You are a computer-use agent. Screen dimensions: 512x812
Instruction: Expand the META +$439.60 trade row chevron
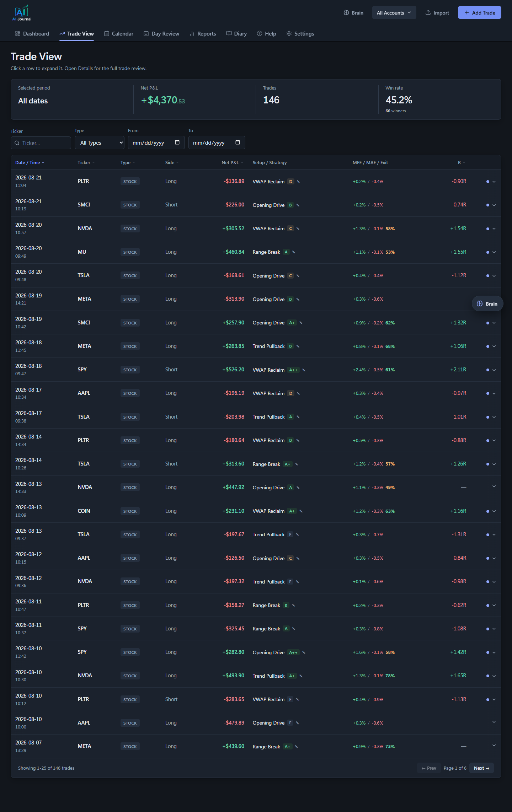pyautogui.click(x=494, y=745)
